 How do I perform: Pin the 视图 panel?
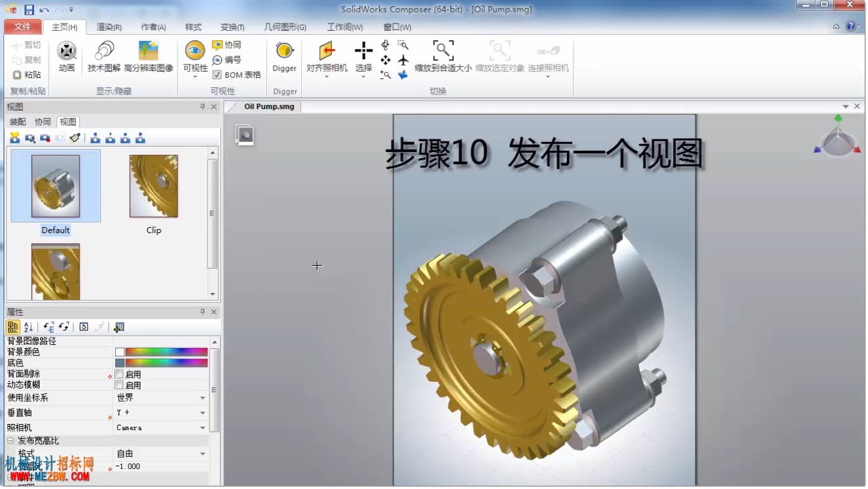[203, 107]
